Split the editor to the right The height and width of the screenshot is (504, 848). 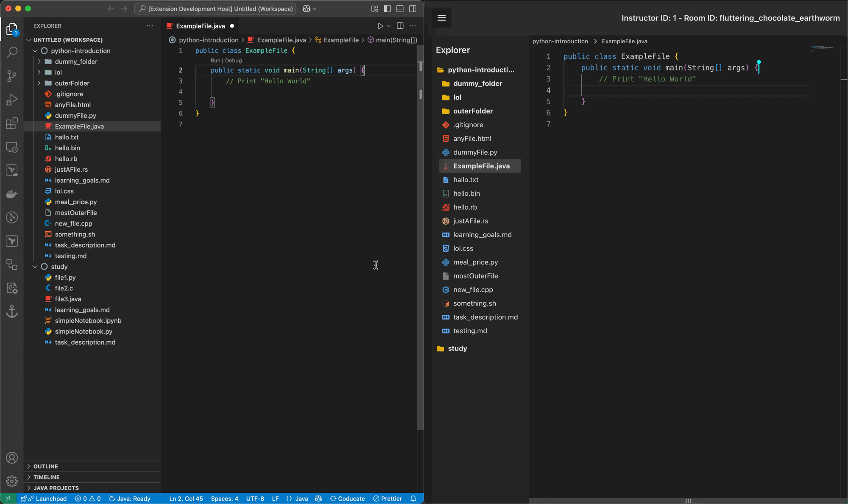click(x=400, y=26)
